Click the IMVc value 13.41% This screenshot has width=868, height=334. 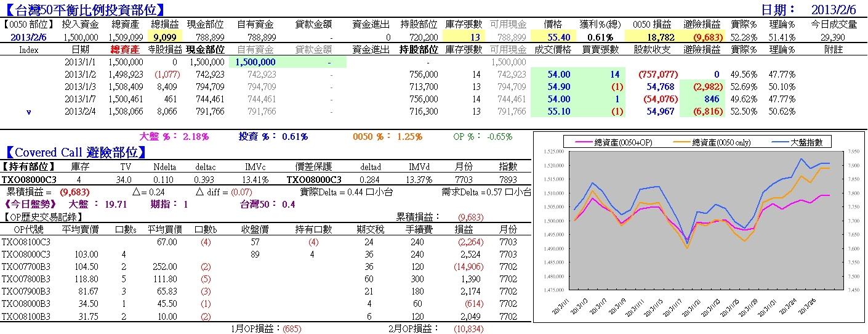click(256, 179)
